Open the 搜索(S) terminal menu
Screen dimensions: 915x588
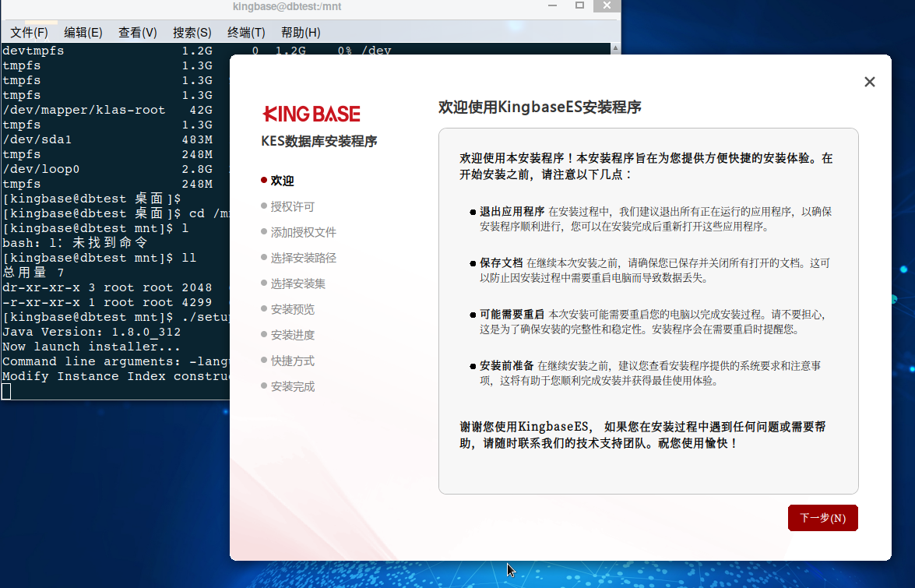click(192, 33)
